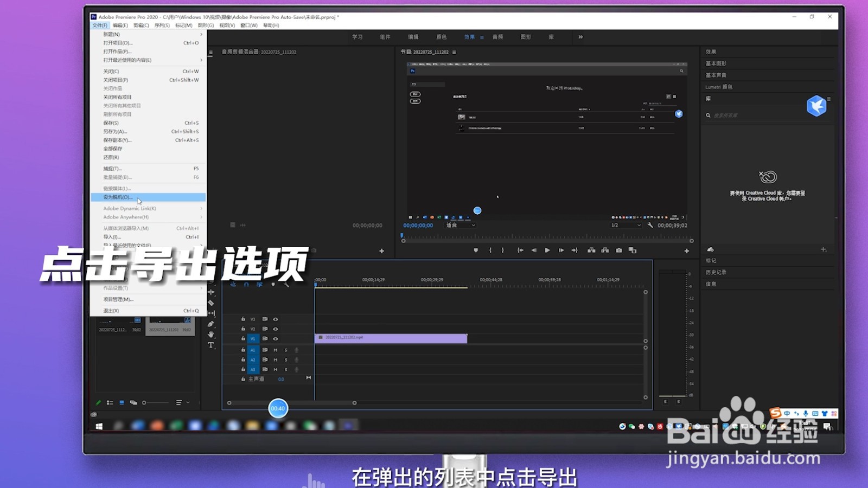The height and width of the screenshot is (488, 868).
Task: Hide V1 track output with the eye toggle
Action: click(x=276, y=338)
